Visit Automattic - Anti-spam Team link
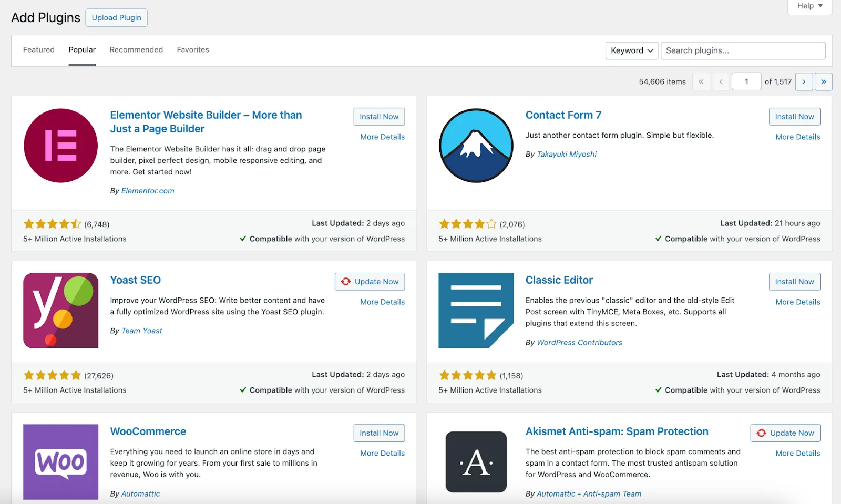The width and height of the screenshot is (841, 504). [x=589, y=494]
